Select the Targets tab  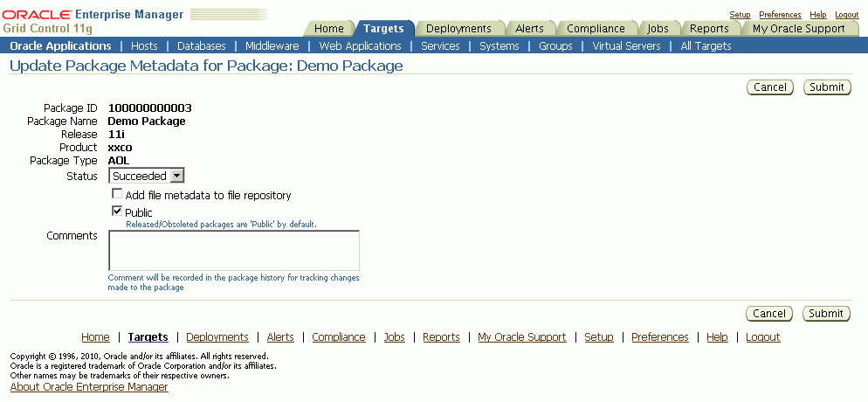(383, 28)
